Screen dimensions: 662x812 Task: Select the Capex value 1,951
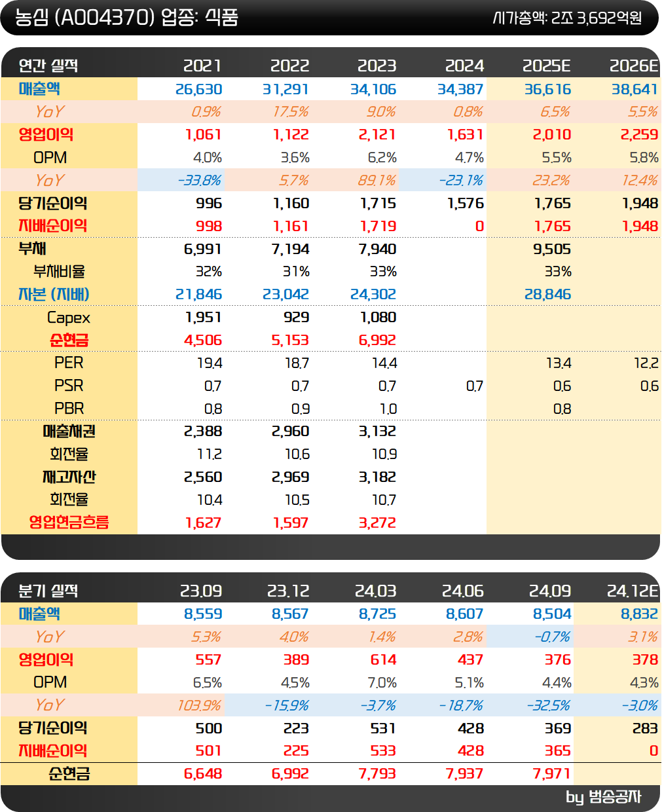pyautogui.click(x=204, y=317)
